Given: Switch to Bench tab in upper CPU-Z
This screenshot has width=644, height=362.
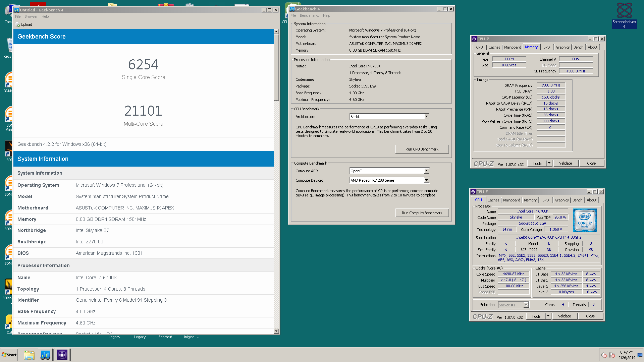Looking at the screenshot, I should [578, 47].
